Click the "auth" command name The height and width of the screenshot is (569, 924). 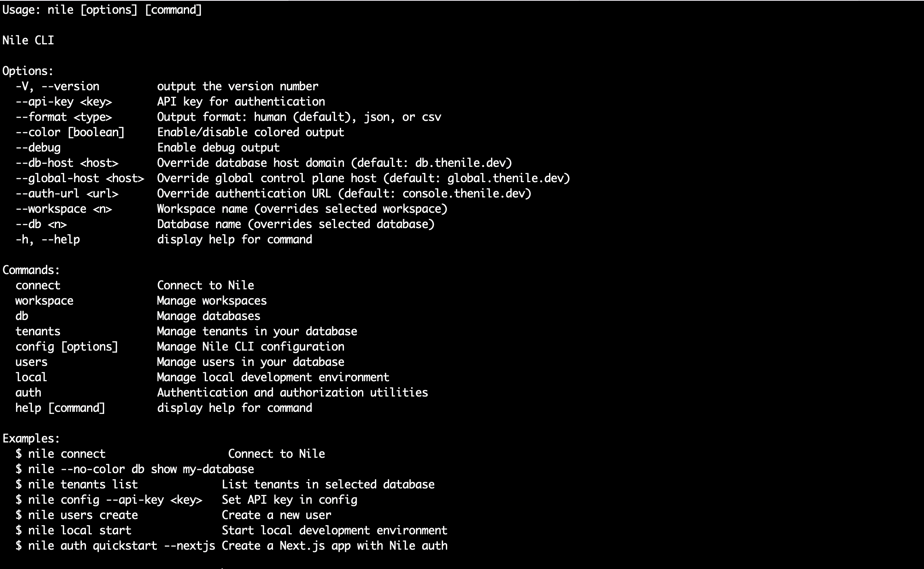pyautogui.click(x=28, y=392)
